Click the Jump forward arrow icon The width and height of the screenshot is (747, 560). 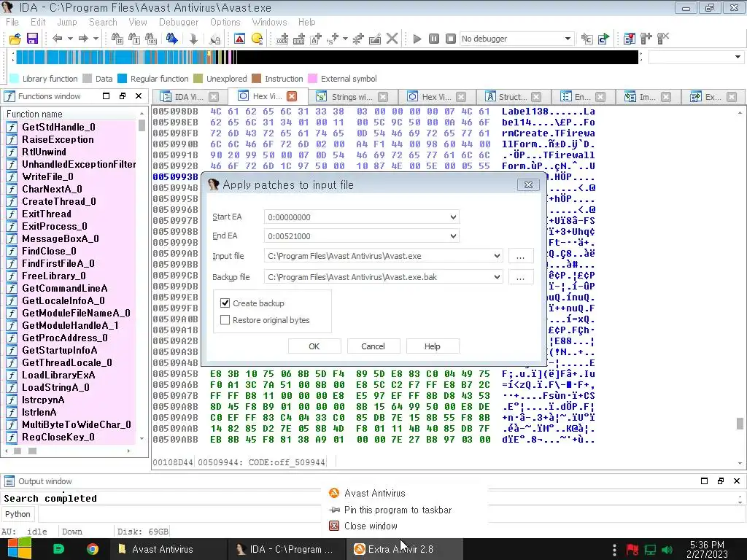pos(83,39)
